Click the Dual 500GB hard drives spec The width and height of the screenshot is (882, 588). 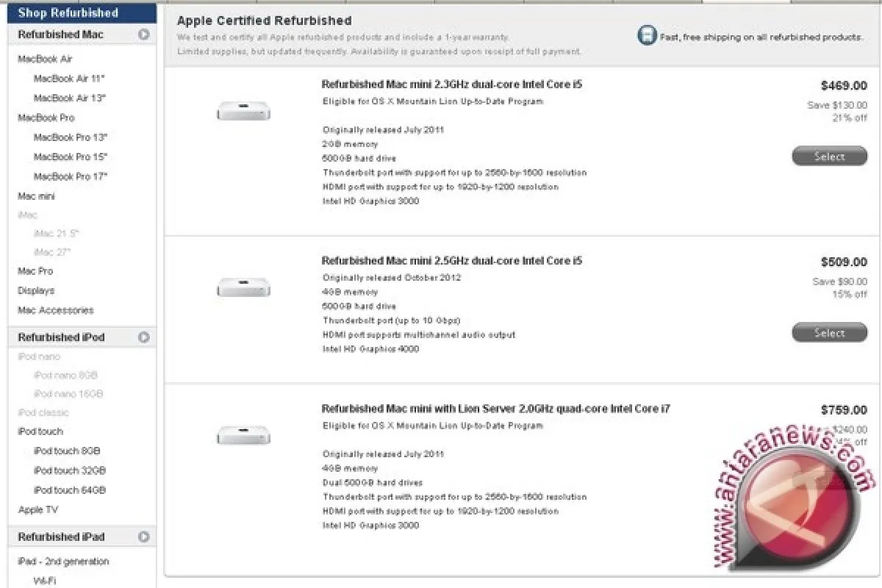point(373,483)
